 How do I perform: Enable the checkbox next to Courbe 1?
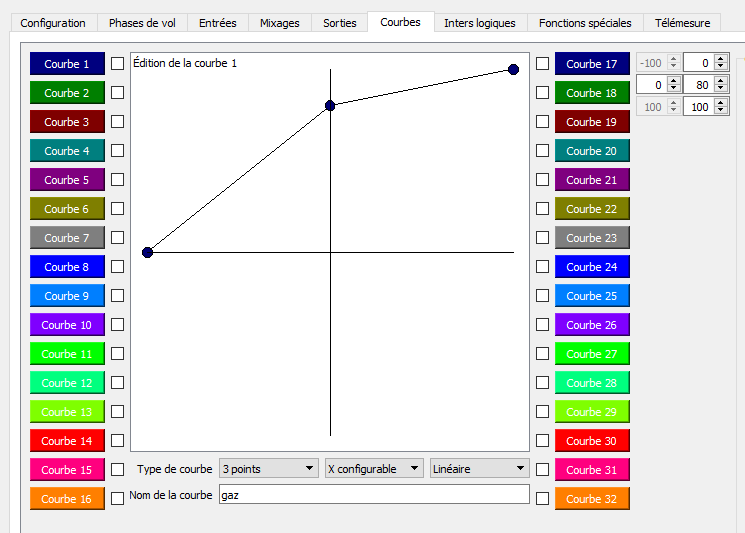[x=117, y=64]
